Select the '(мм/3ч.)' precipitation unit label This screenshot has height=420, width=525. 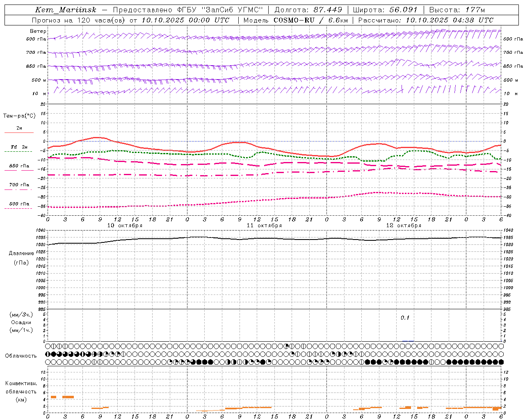pos(21,315)
